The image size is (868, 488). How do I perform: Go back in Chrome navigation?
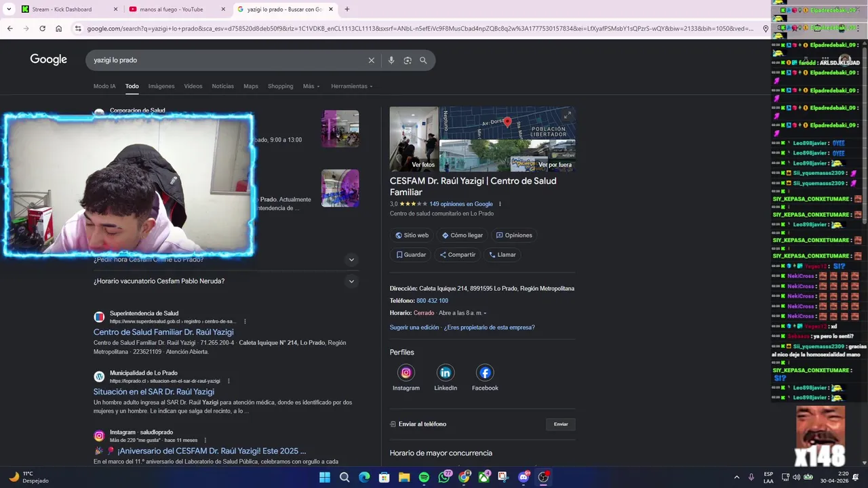(x=9, y=28)
